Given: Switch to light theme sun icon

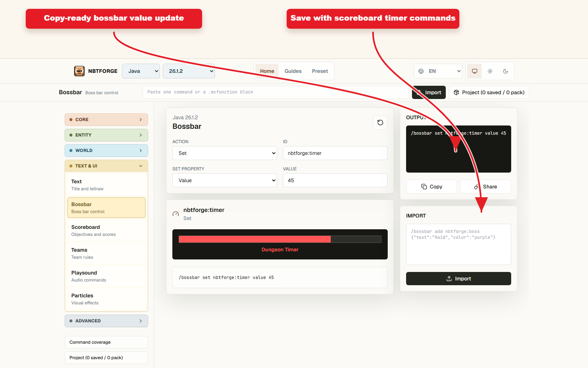Looking at the screenshot, I should pyautogui.click(x=490, y=71).
